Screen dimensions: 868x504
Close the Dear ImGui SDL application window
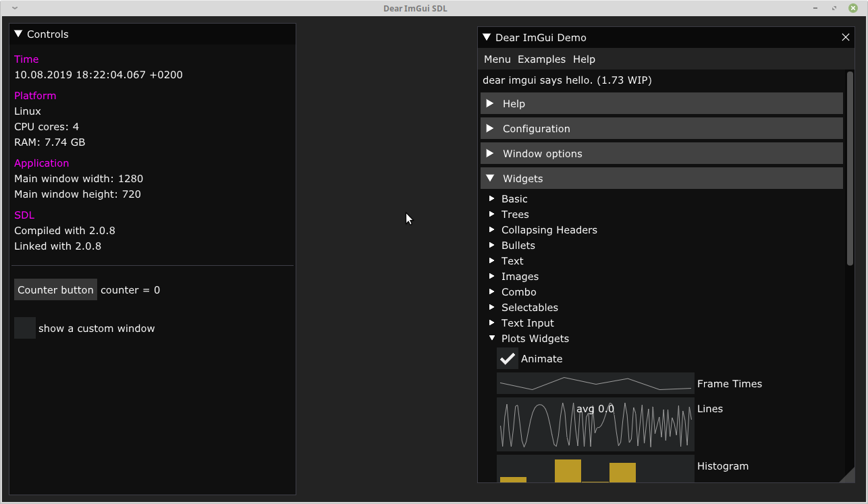[853, 8]
